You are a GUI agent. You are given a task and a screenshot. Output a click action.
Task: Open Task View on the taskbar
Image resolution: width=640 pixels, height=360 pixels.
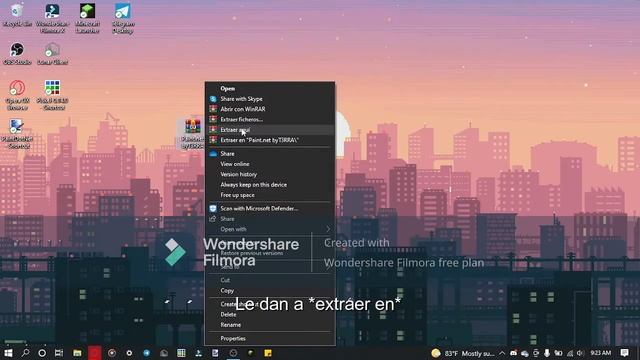coord(59,353)
